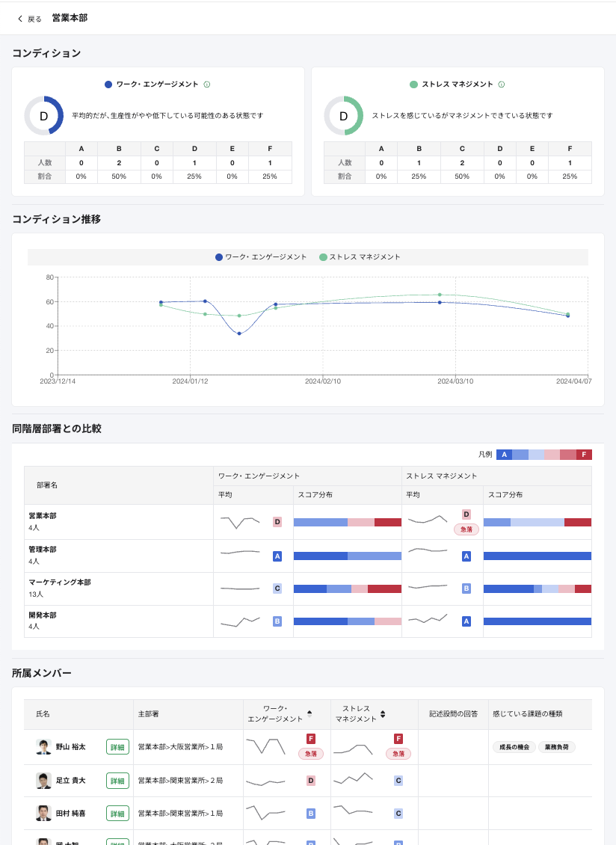Click the Work Engagement D donut gauge
The image size is (616, 845).
pos(43,116)
